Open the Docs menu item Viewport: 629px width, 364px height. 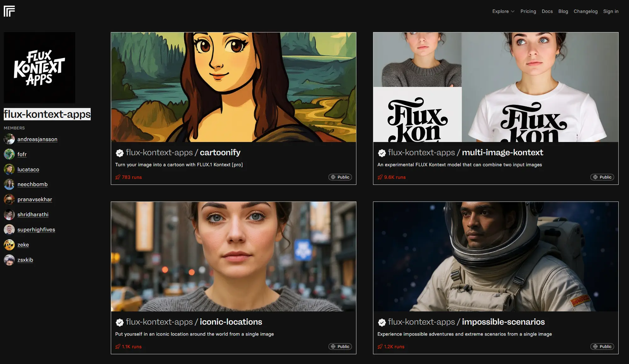(x=547, y=11)
